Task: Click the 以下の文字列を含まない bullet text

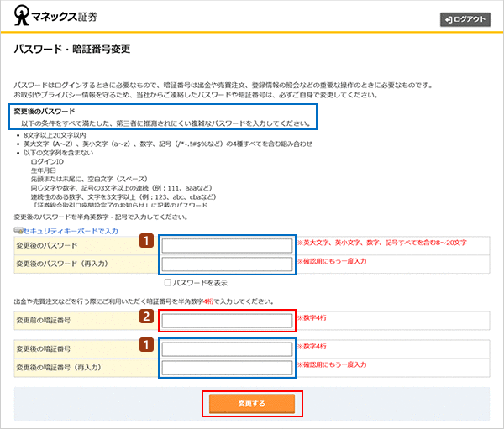Action: [59, 153]
